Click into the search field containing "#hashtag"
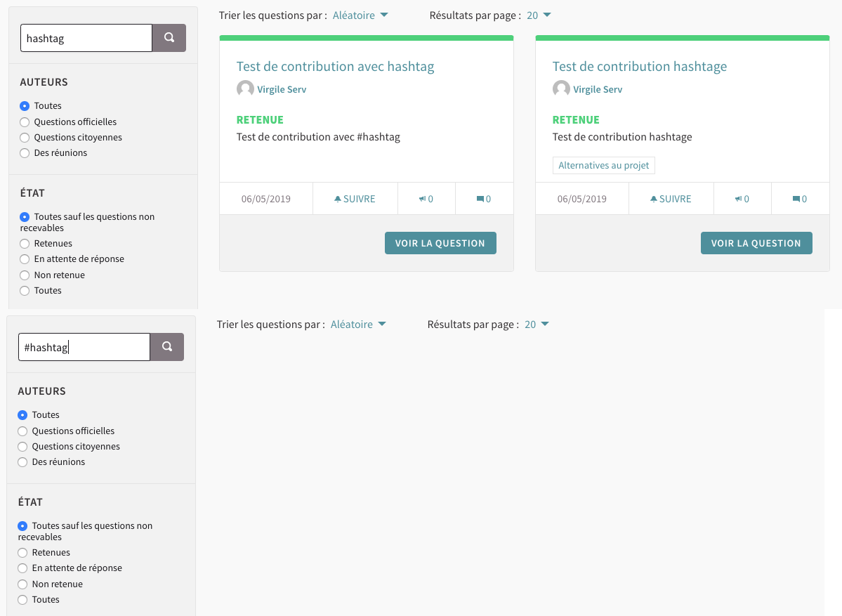 tap(84, 347)
